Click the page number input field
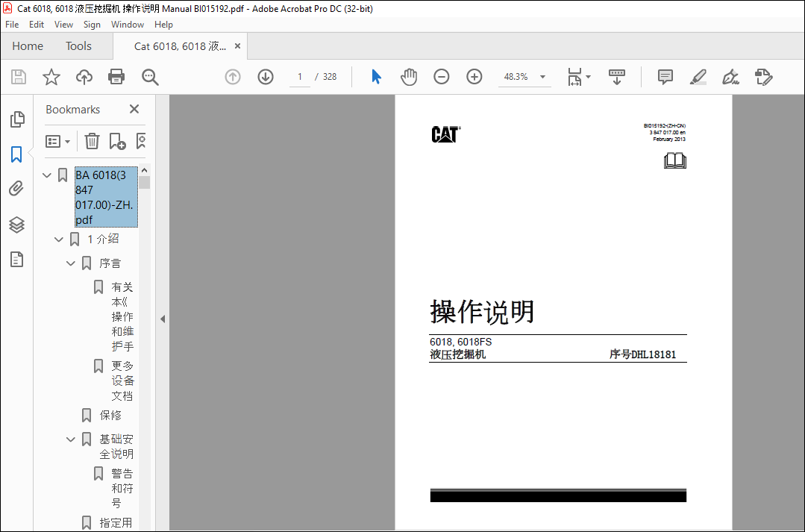805x532 pixels. 300,77
